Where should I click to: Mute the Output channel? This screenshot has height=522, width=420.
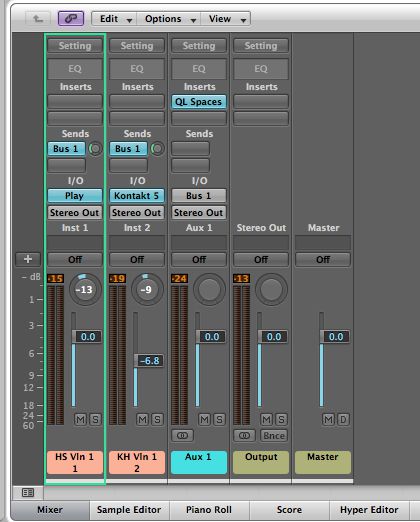click(x=266, y=419)
